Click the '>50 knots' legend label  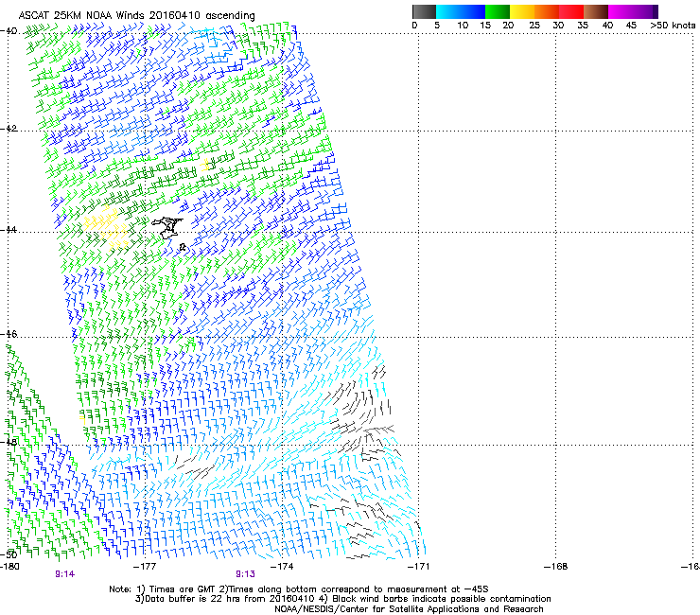673,26
